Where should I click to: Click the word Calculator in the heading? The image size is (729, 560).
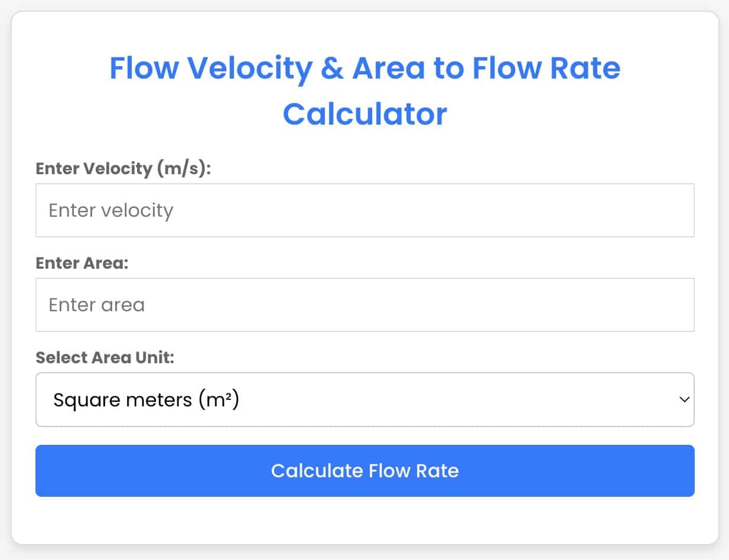(x=364, y=114)
